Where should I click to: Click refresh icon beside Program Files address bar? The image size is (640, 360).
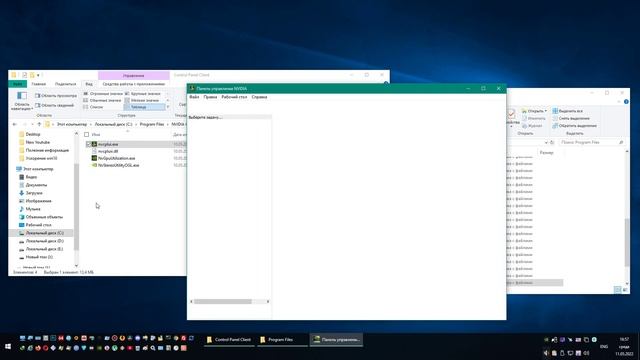pos(552,142)
